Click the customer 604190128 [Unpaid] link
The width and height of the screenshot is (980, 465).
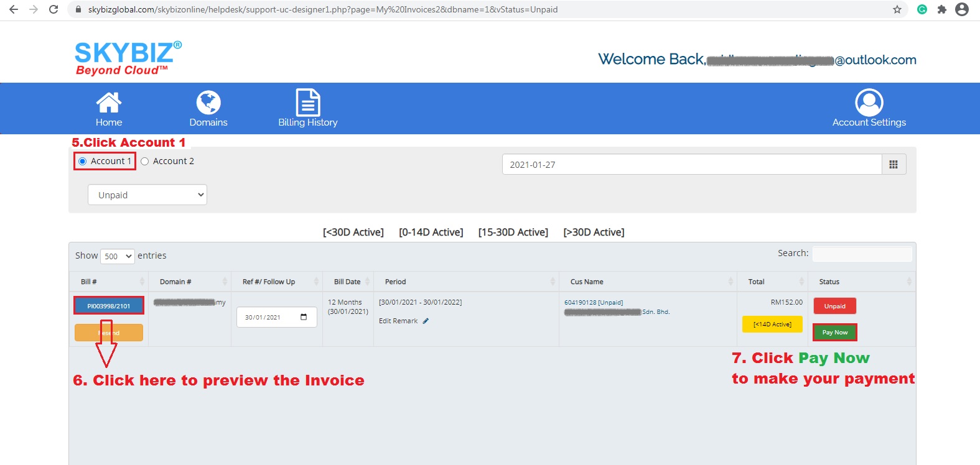pyautogui.click(x=593, y=303)
